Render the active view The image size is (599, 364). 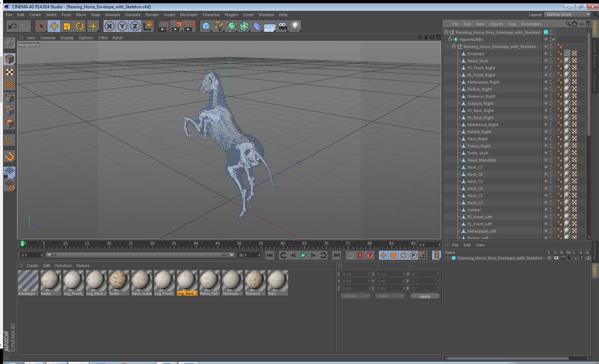pos(163,26)
